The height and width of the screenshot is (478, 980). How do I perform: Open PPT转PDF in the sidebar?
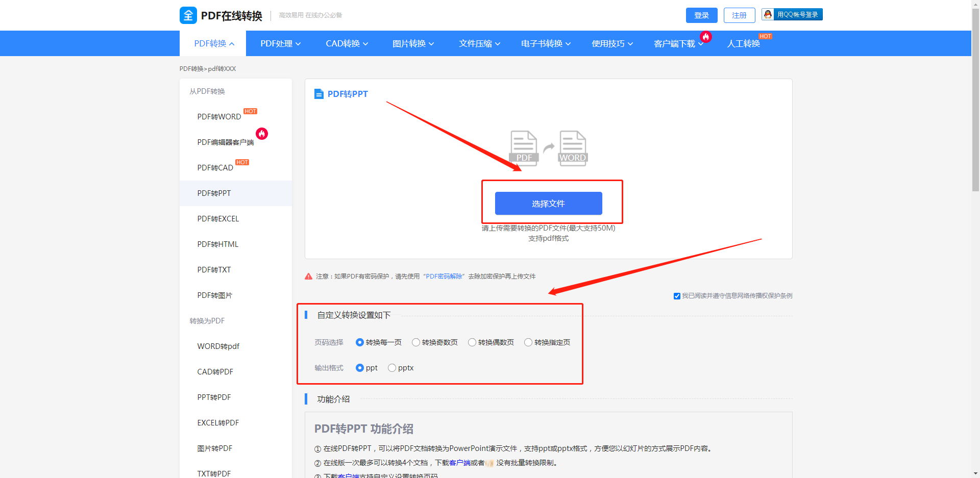[214, 397]
